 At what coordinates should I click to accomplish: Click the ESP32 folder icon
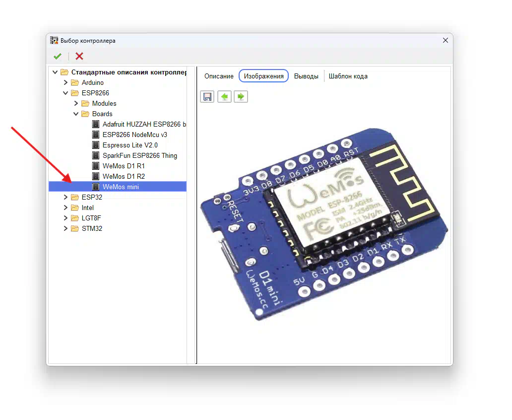75,197
